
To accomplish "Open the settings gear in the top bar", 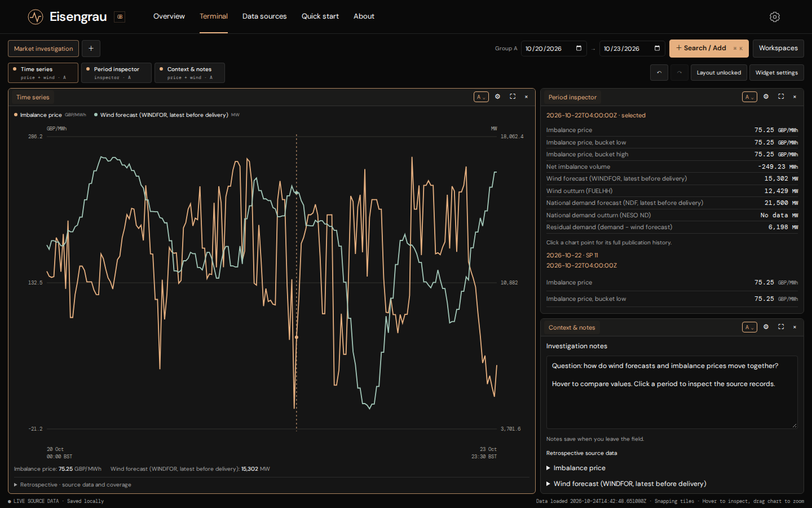I will coord(775,17).
